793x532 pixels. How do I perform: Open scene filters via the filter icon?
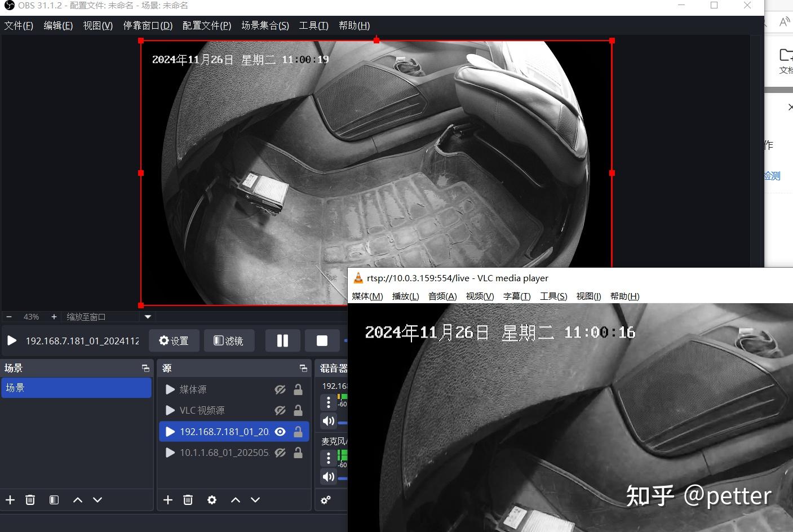point(54,500)
